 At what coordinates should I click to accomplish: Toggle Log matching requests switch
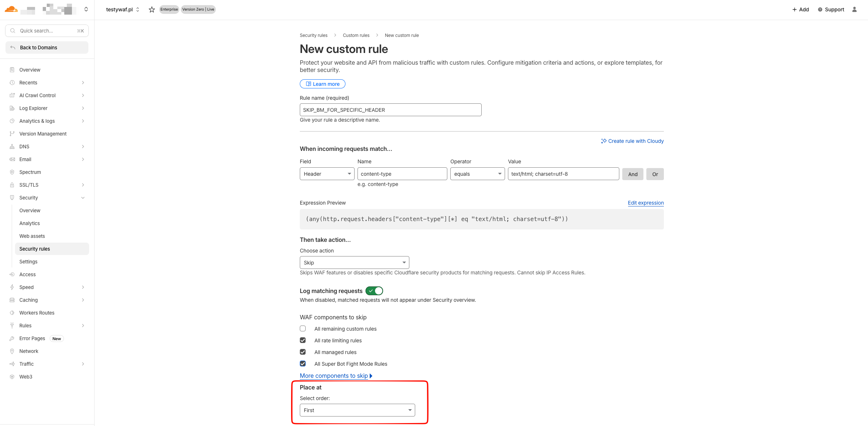(374, 291)
